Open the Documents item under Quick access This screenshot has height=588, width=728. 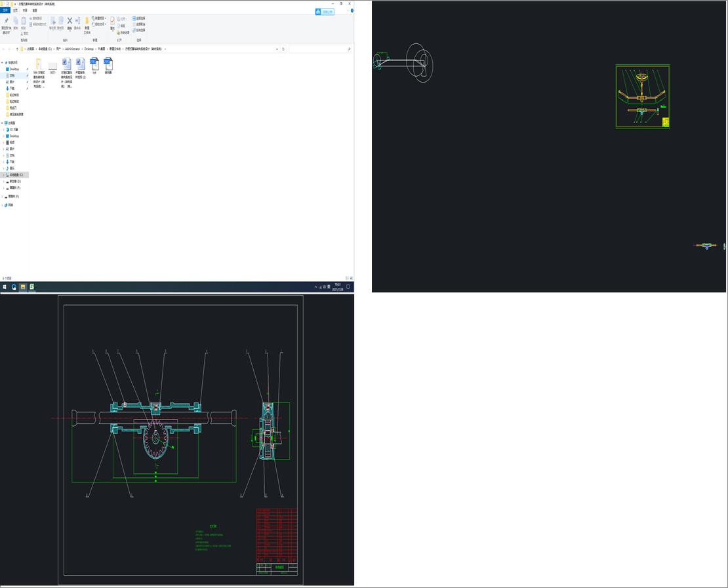pyautogui.click(x=12, y=75)
